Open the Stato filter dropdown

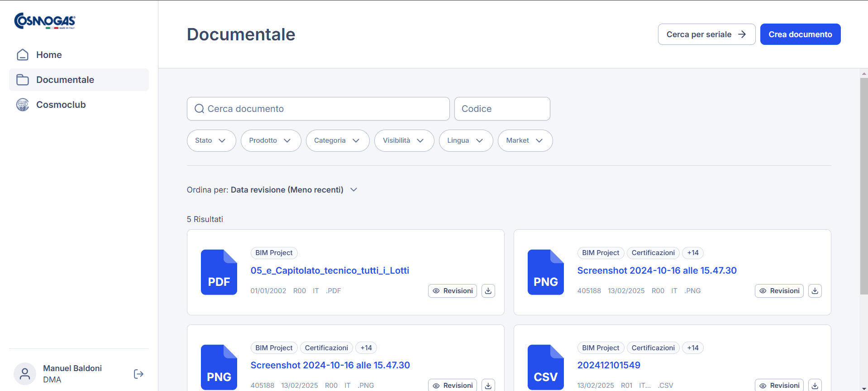point(211,140)
